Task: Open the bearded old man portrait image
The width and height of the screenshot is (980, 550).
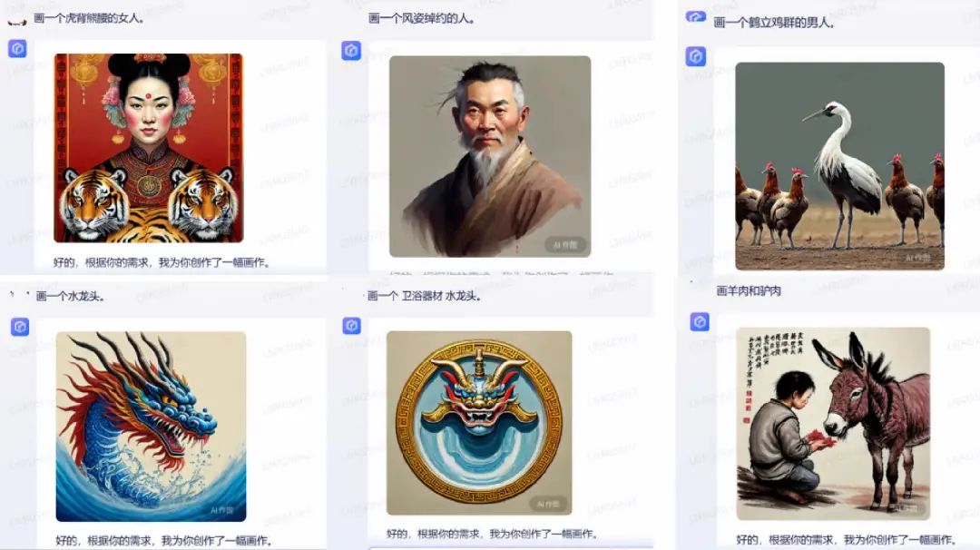Action: point(490,156)
